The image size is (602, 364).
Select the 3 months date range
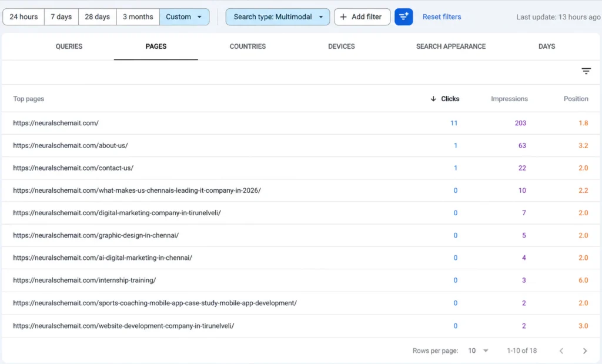[x=138, y=17]
